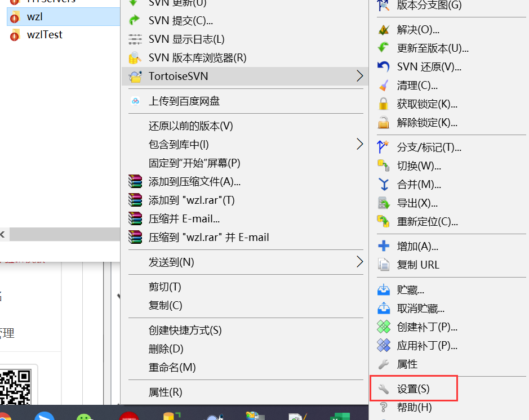The height and width of the screenshot is (420, 529).
Task: Click the WinRAR icon beside 添加到 "wzl.rar"(T)
Action: click(x=135, y=200)
